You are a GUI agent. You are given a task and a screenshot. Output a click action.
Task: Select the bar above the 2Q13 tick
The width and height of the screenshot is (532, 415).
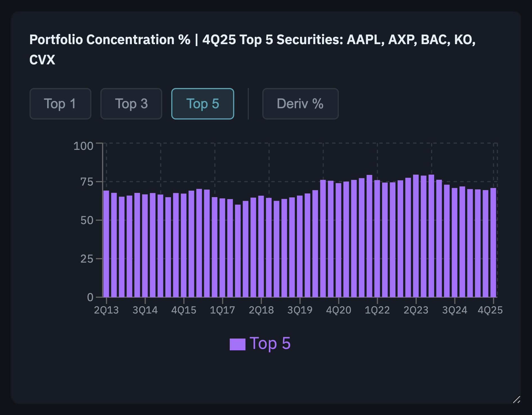[106, 244]
